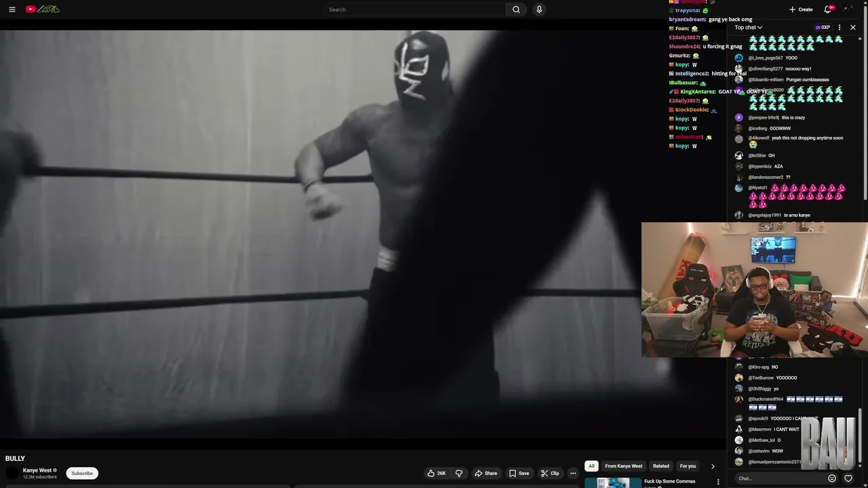Close the live chat panel
The image size is (868, 488).
pyautogui.click(x=853, y=28)
